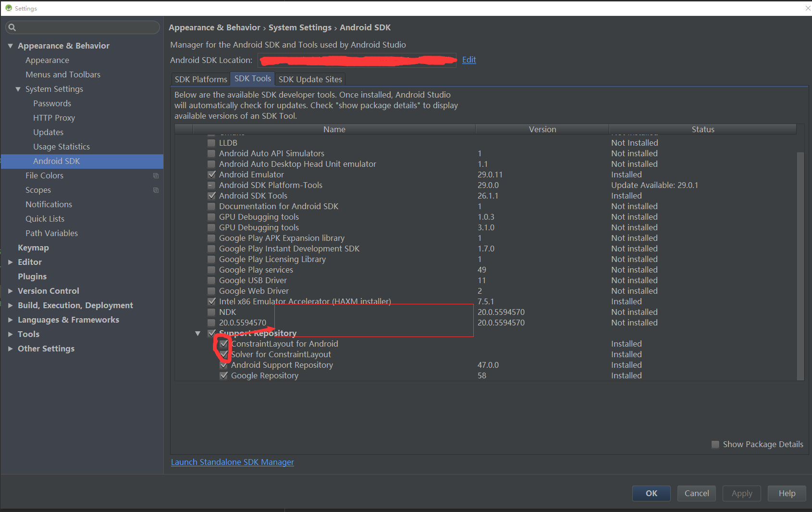The height and width of the screenshot is (512, 812).
Task: Close the Settings dialog window
Action: coord(807,8)
